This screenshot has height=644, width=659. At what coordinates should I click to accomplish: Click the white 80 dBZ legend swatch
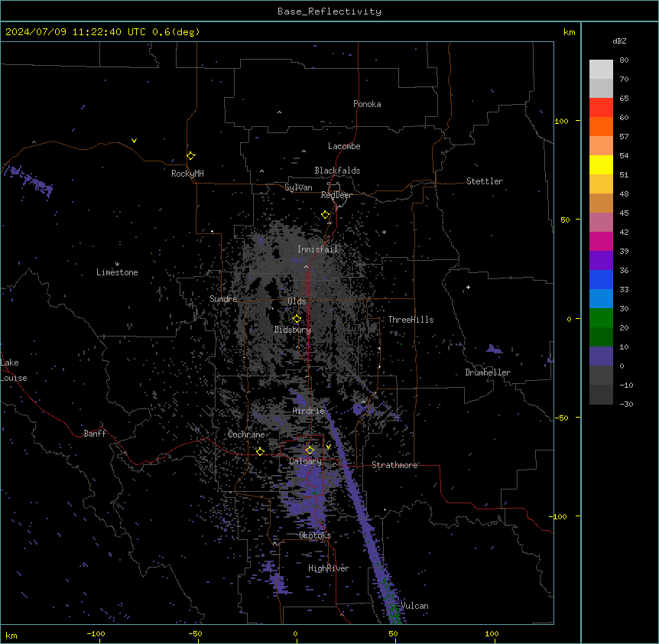pyautogui.click(x=601, y=70)
